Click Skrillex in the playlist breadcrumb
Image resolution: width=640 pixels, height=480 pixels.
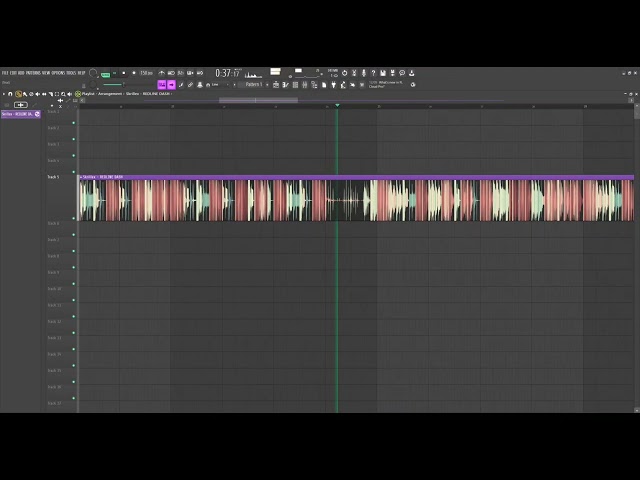click(132, 94)
